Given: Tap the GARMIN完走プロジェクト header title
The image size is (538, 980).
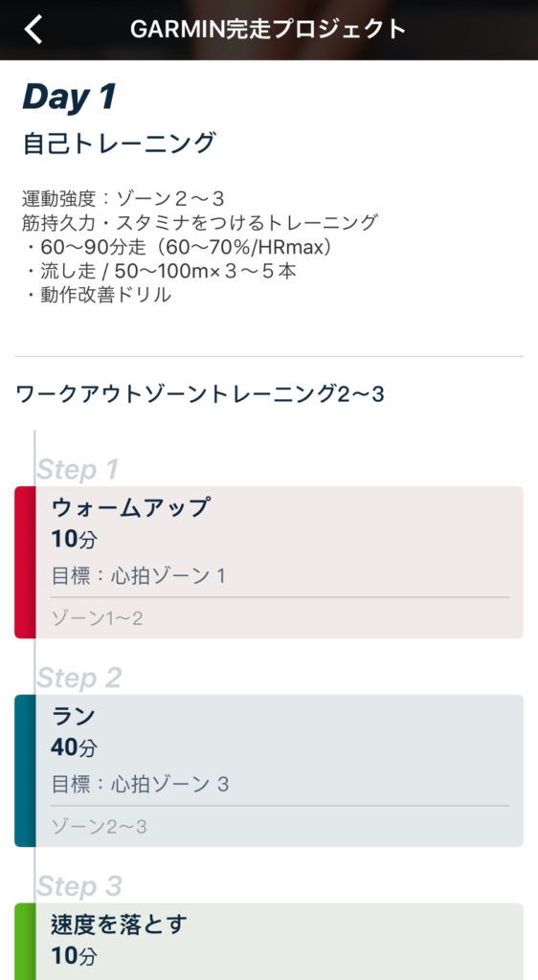Looking at the screenshot, I should [269, 30].
